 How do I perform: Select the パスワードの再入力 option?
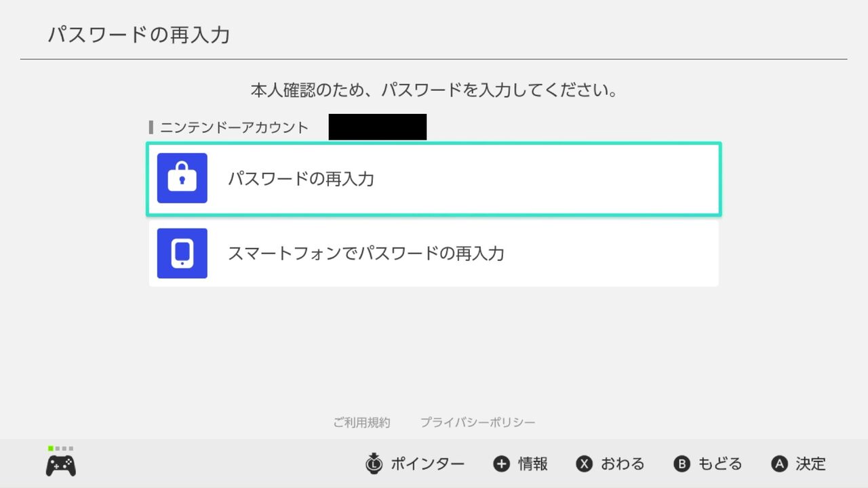coord(434,179)
